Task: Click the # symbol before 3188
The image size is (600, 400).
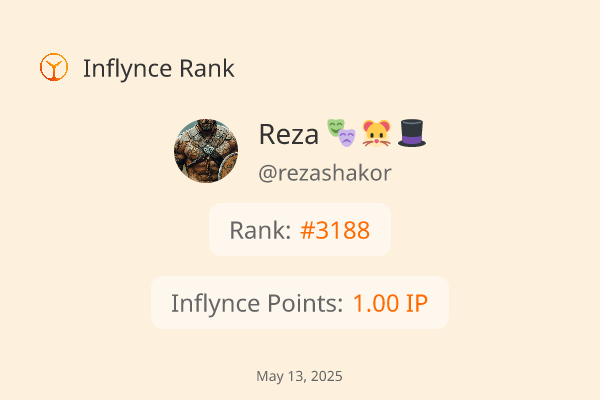Action: pos(307,230)
